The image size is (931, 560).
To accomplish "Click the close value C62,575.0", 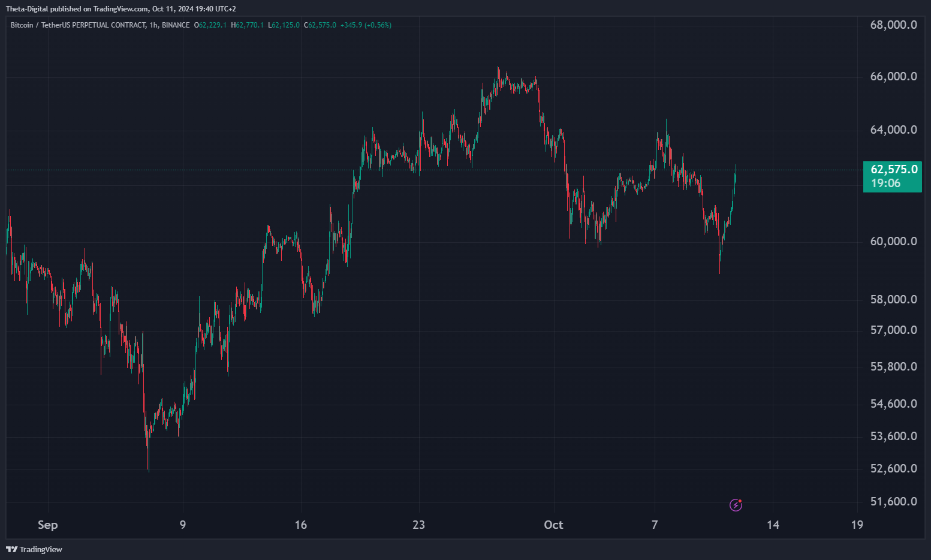I will [320, 25].
